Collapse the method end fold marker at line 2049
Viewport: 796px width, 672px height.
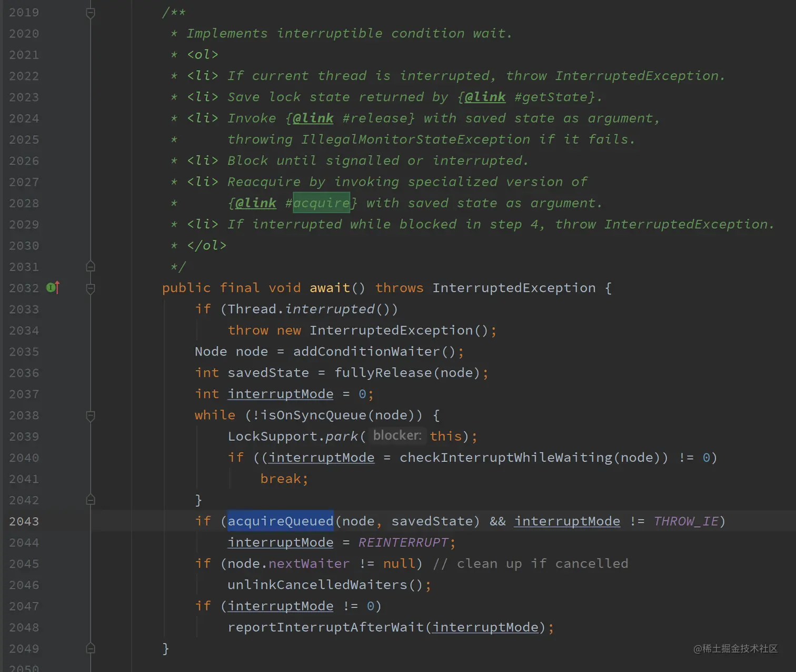tap(91, 648)
